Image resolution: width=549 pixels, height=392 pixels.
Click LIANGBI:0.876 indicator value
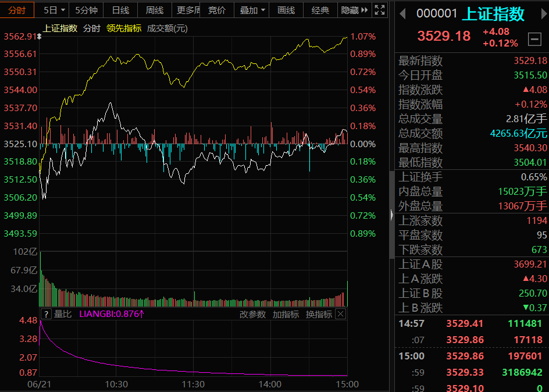pyautogui.click(x=112, y=314)
